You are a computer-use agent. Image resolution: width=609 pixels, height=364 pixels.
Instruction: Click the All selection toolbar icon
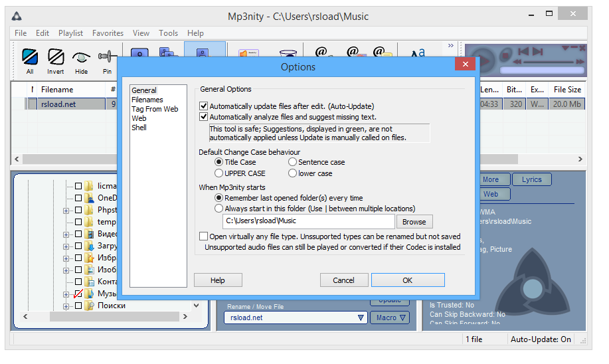[x=30, y=57]
